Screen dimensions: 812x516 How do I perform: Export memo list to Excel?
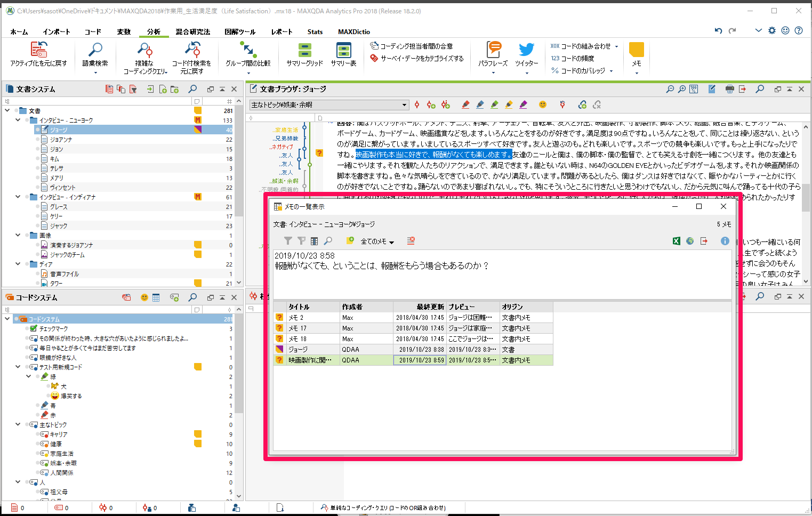pyautogui.click(x=676, y=241)
